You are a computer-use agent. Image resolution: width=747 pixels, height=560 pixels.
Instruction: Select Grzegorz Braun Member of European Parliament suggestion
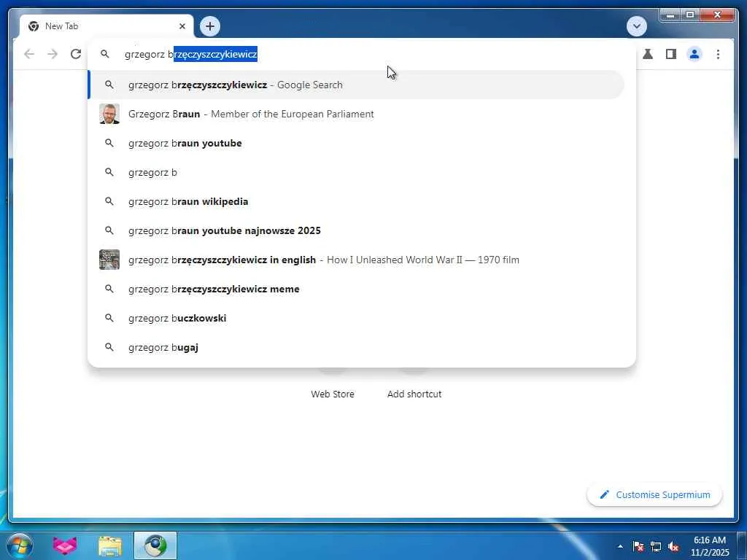(356, 114)
